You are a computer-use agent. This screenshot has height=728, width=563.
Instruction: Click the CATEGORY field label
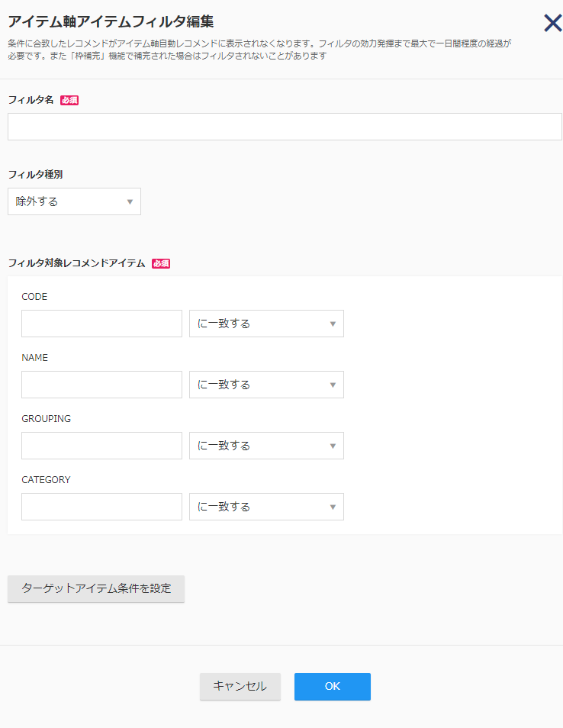46,479
